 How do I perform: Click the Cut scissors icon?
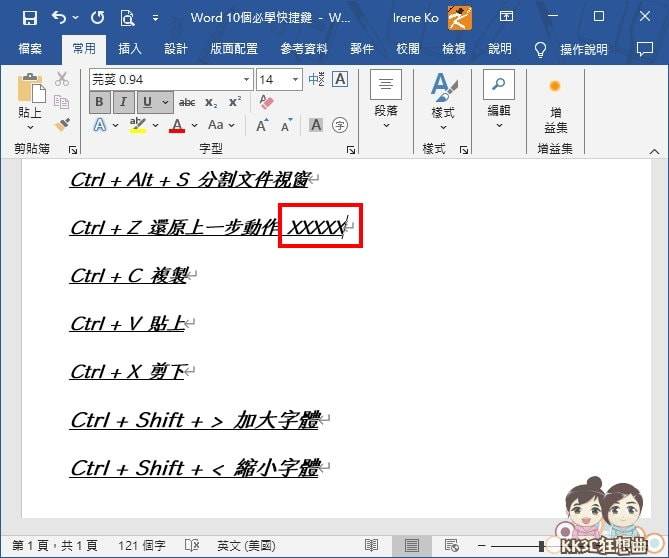(x=62, y=80)
